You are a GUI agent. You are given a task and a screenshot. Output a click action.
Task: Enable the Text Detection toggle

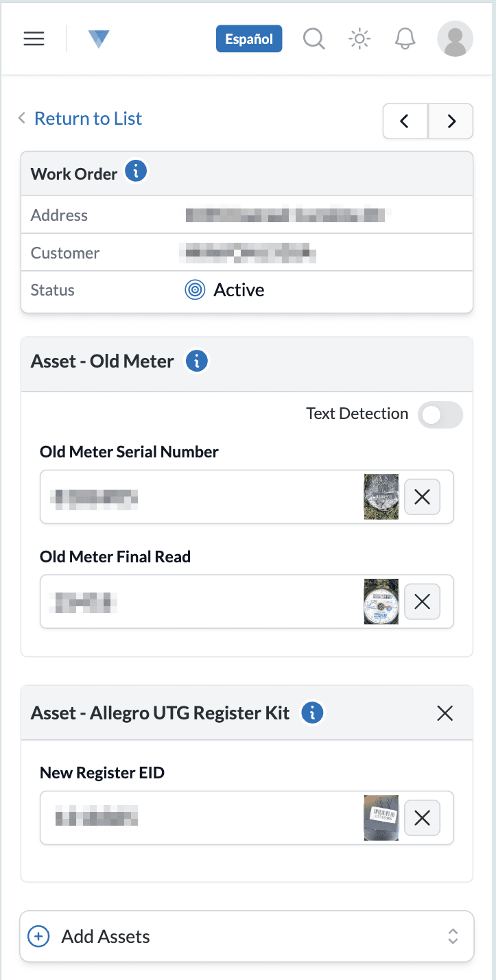(x=440, y=414)
